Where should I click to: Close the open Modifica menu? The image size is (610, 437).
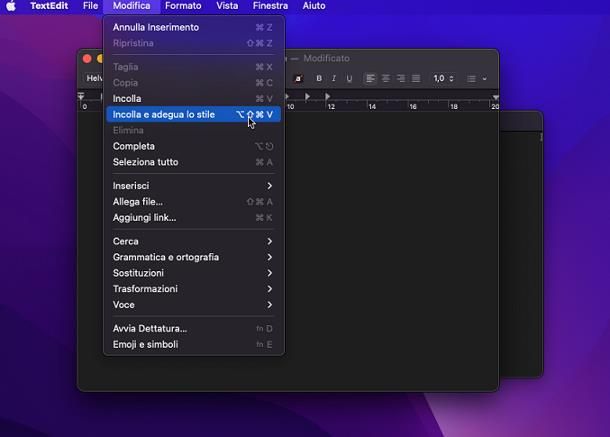click(x=131, y=6)
